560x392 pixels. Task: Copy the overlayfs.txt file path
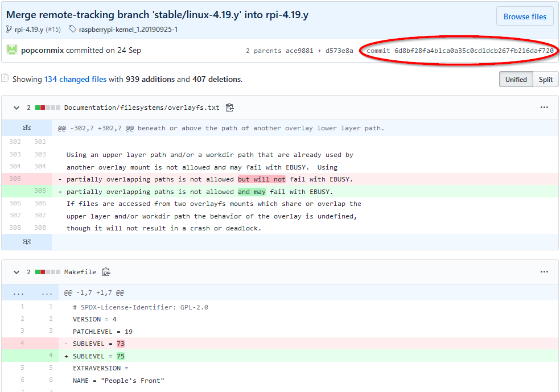click(x=230, y=108)
